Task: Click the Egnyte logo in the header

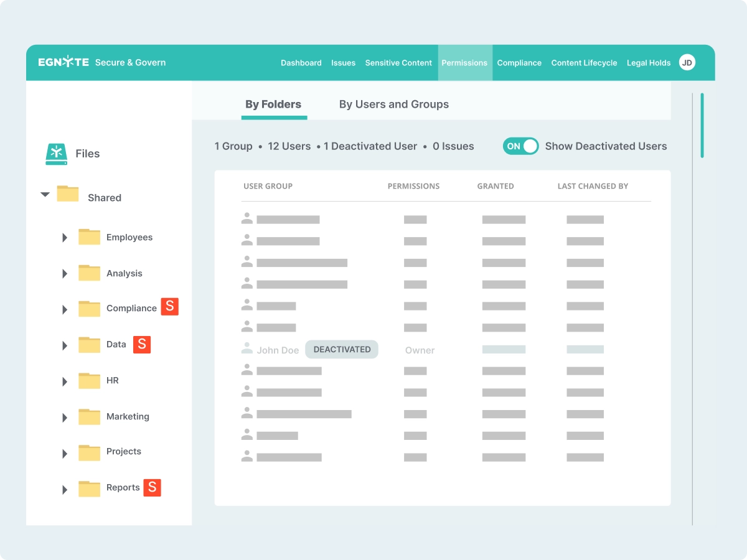Action: 62,62
